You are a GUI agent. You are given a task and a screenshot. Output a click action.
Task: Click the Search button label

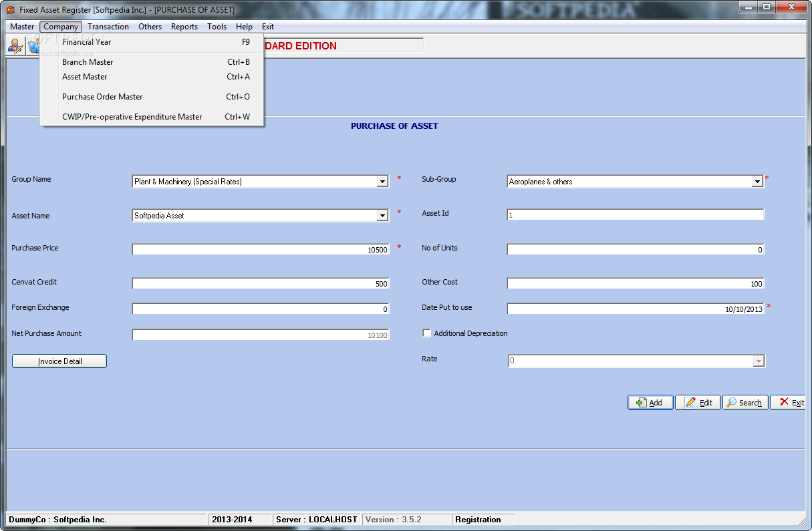pyautogui.click(x=750, y=403)
